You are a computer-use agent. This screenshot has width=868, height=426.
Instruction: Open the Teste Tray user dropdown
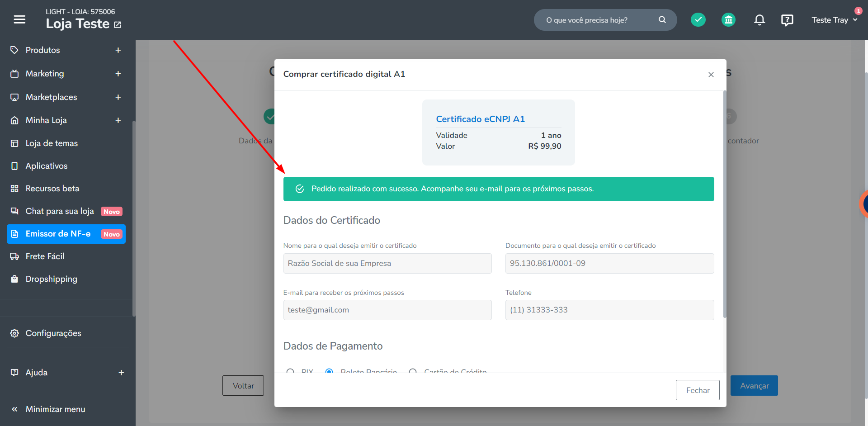[x=835, y=20]
